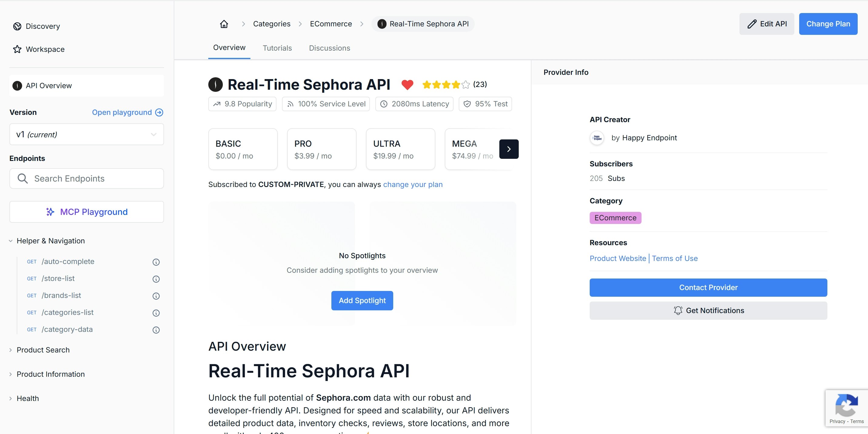The image size is (868, 434).
Task: Unfavorite the API via the heart icon
Action: pos(408,85)
